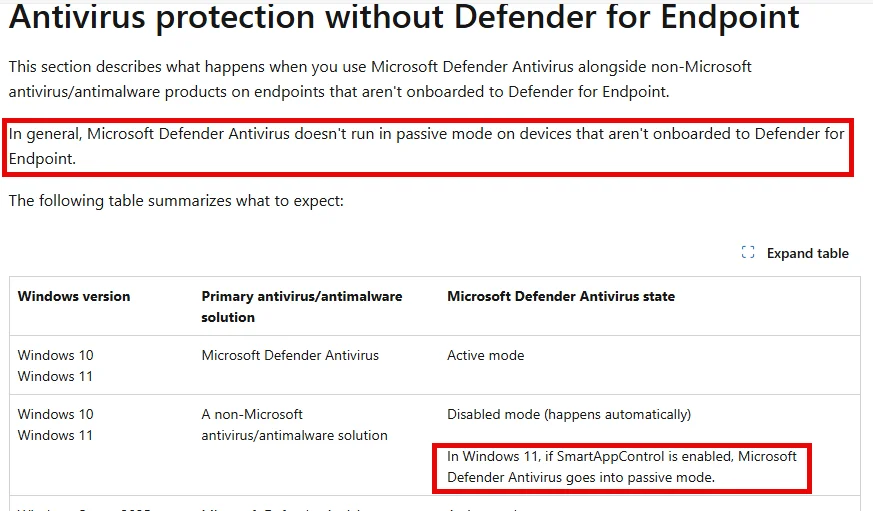The width and height of the screenshot is (873, 511).
Task: Click the 'Microsoft Defender Antivirus' cell in first row
Action: [x=290, y=355]
